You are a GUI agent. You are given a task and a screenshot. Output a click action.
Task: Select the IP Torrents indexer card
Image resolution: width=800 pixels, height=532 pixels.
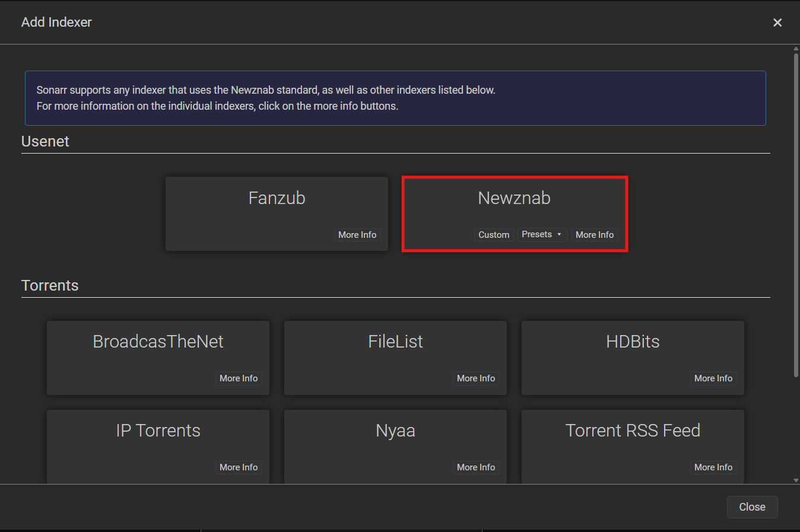158,447
